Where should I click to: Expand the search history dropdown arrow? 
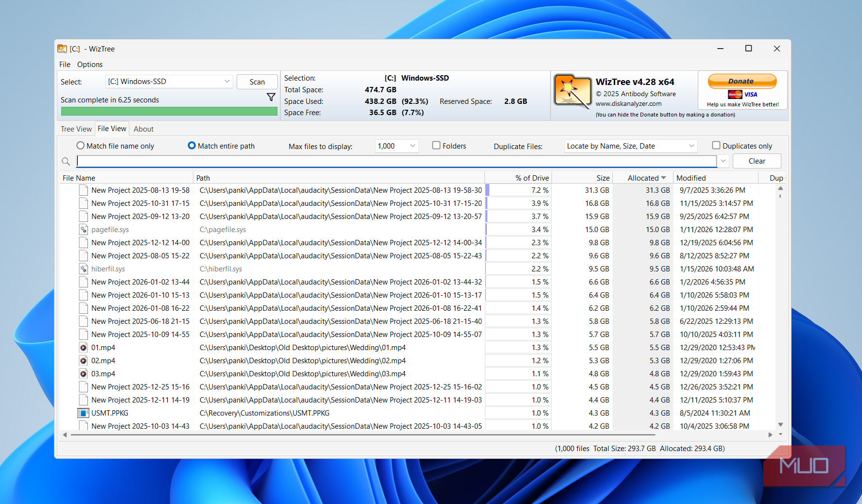point(724,161)
